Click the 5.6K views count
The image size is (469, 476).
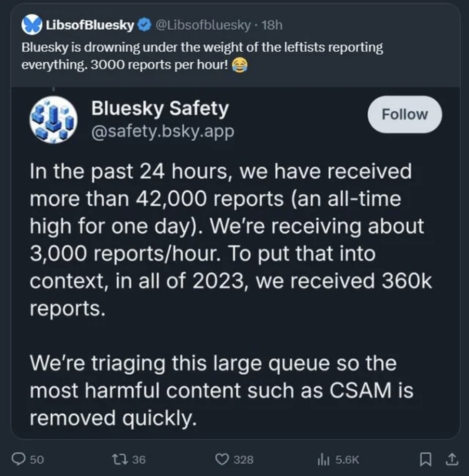click(347, 459)
